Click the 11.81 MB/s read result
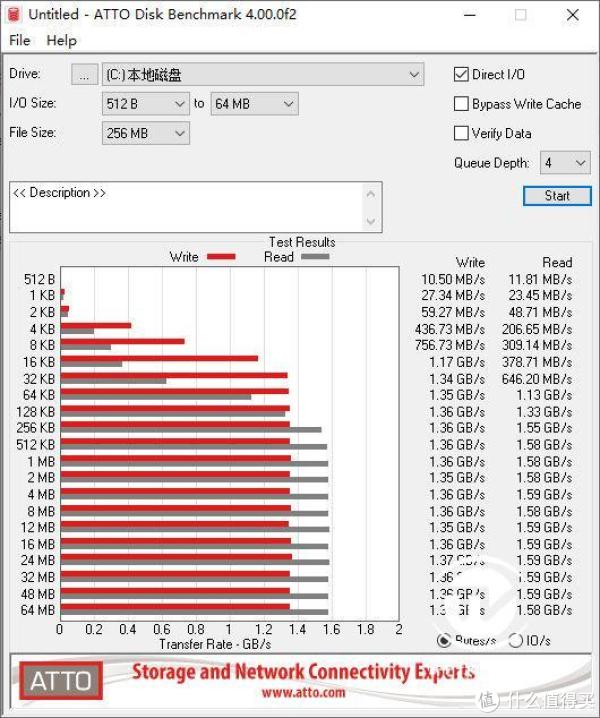Screen dimensions: 600x718 540,279
